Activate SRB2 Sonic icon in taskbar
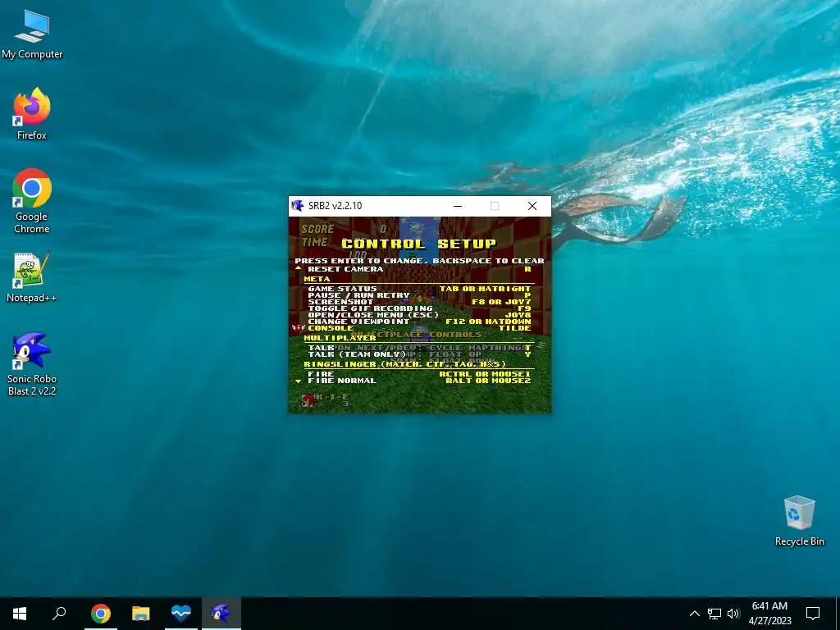 point(221,614)
